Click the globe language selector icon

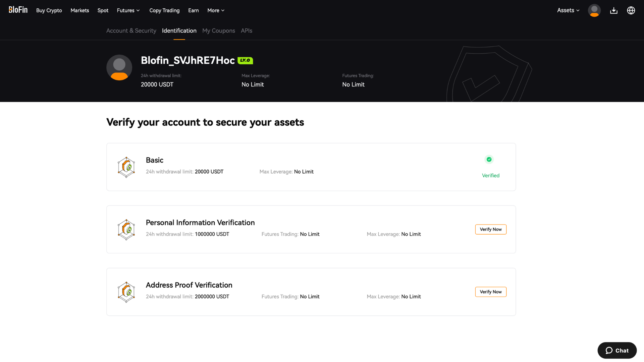click(631, 10)
